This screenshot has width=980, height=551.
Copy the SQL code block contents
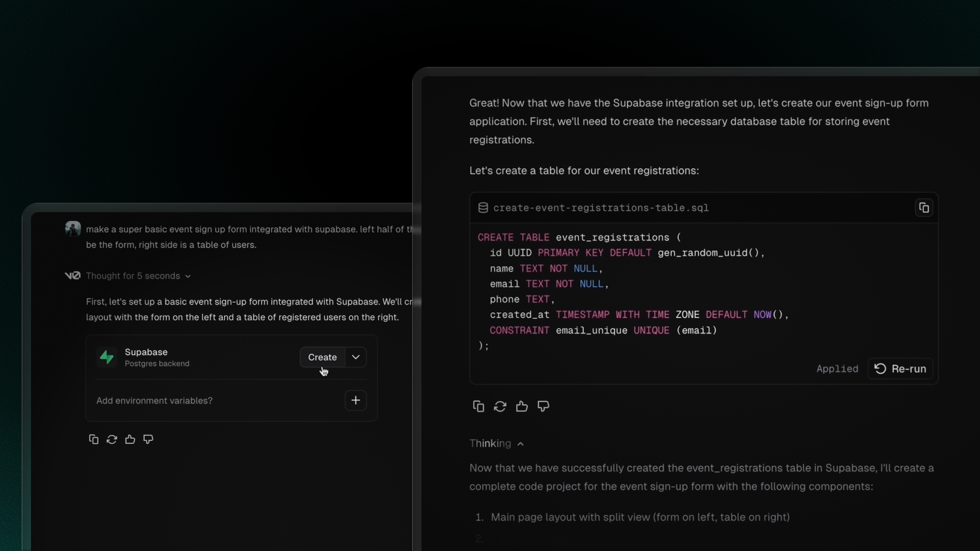[924, 208]
